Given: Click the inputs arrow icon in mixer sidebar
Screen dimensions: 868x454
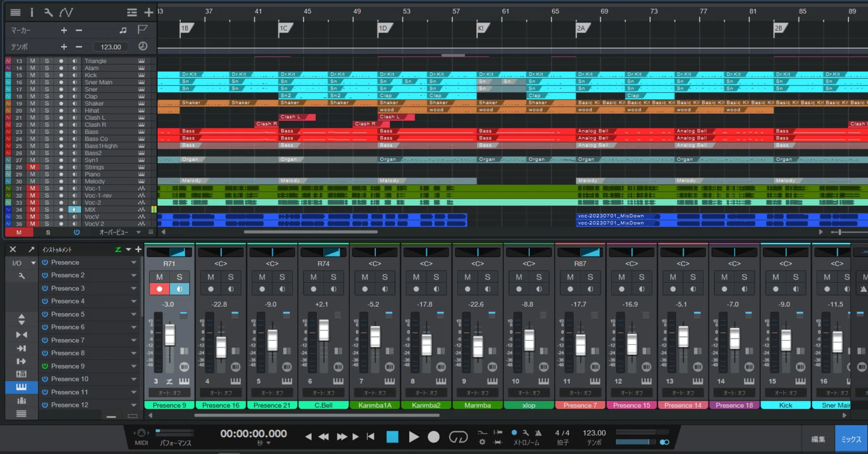Looking at the screenshot, I should pyautogui.click(x=21, y=348).
